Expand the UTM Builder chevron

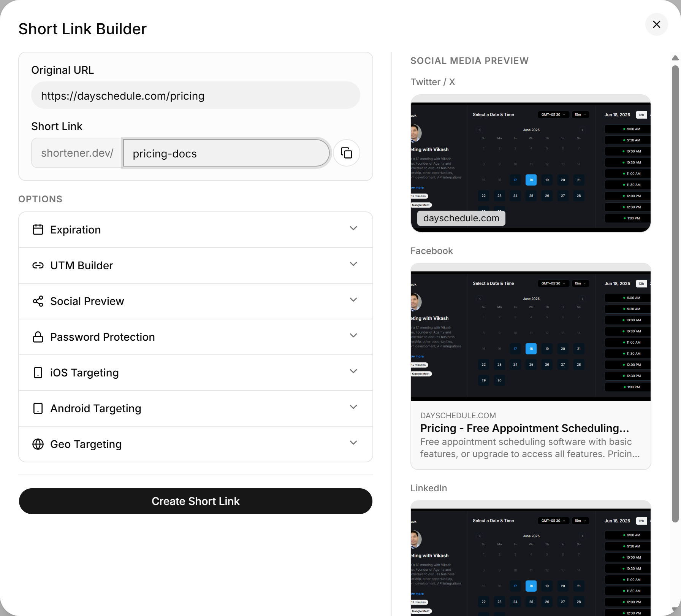click(353, 264)
